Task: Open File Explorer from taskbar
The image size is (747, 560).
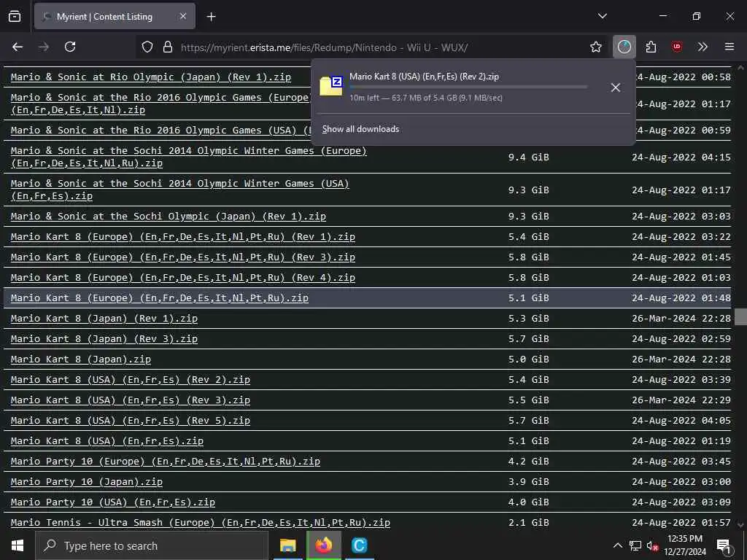Action: [287, 545]
